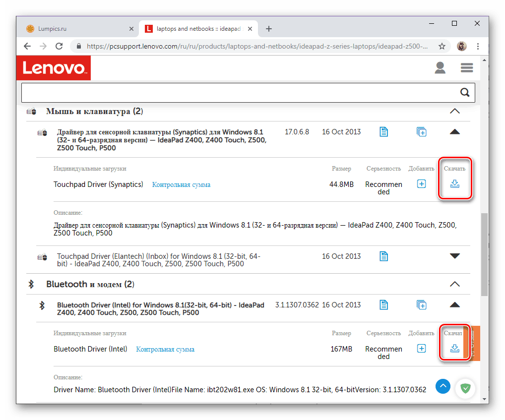Open the user account icon in the header
This screenshot has height=420, width=505.
click(440, 68)
